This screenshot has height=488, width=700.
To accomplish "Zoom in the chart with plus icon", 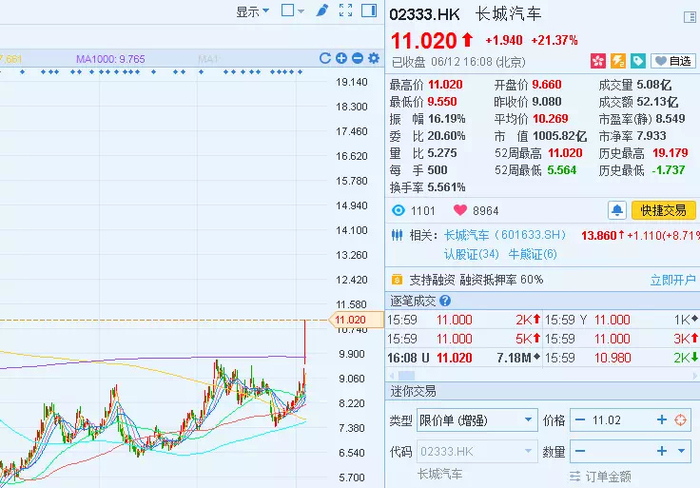I will [x=341, y=58].
